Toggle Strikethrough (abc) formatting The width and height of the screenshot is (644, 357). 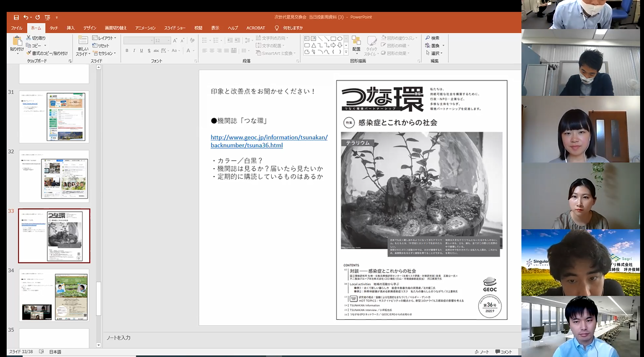point(156,51)
